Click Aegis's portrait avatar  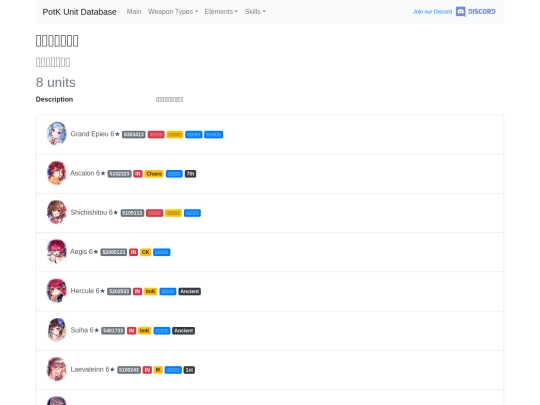(x=56, y=251)
